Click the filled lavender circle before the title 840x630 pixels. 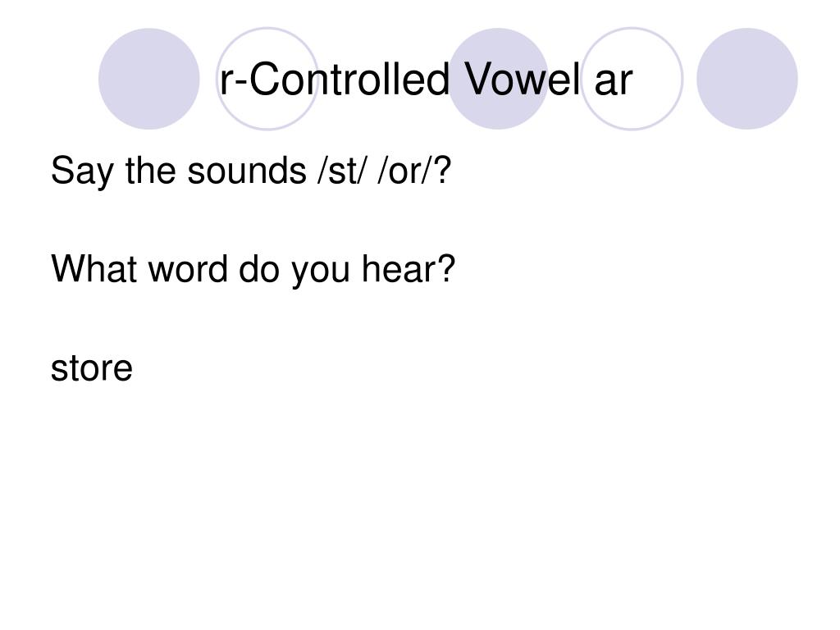tap(149, 79)
